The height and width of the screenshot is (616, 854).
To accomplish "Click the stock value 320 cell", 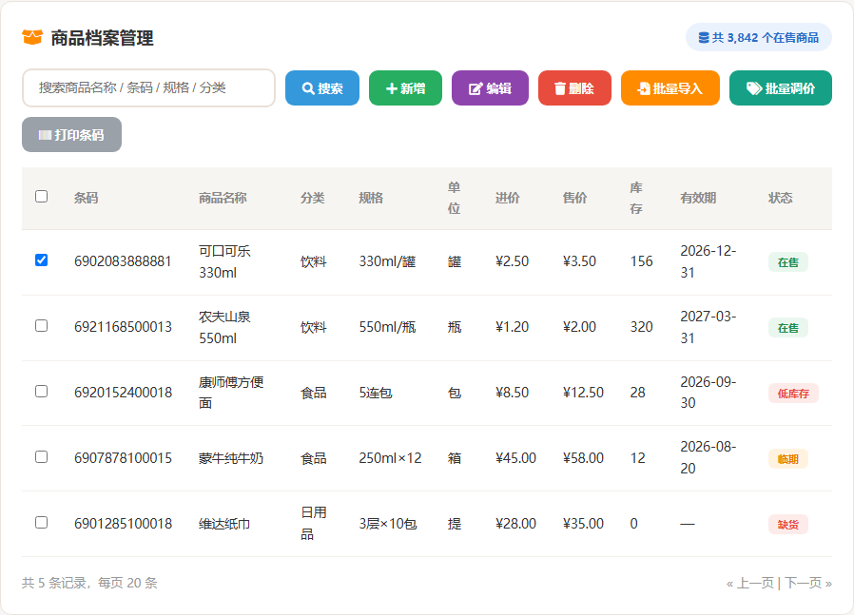I will (642, 327).
